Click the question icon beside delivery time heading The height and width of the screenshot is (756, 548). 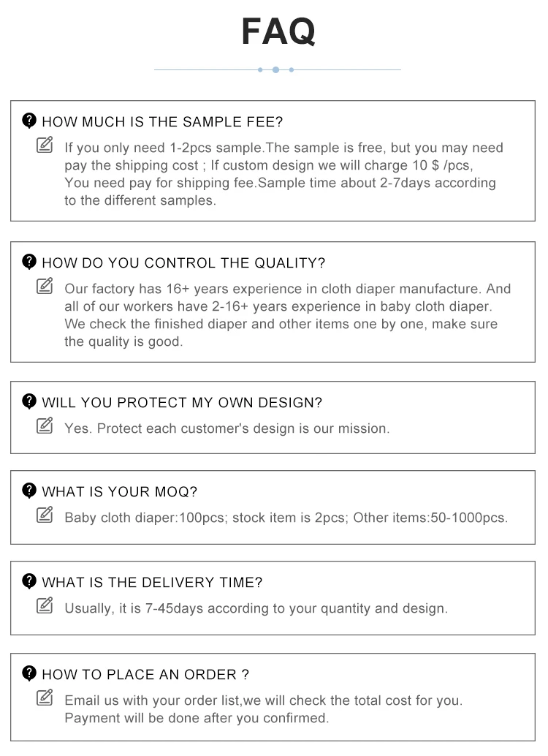point(29,581)
